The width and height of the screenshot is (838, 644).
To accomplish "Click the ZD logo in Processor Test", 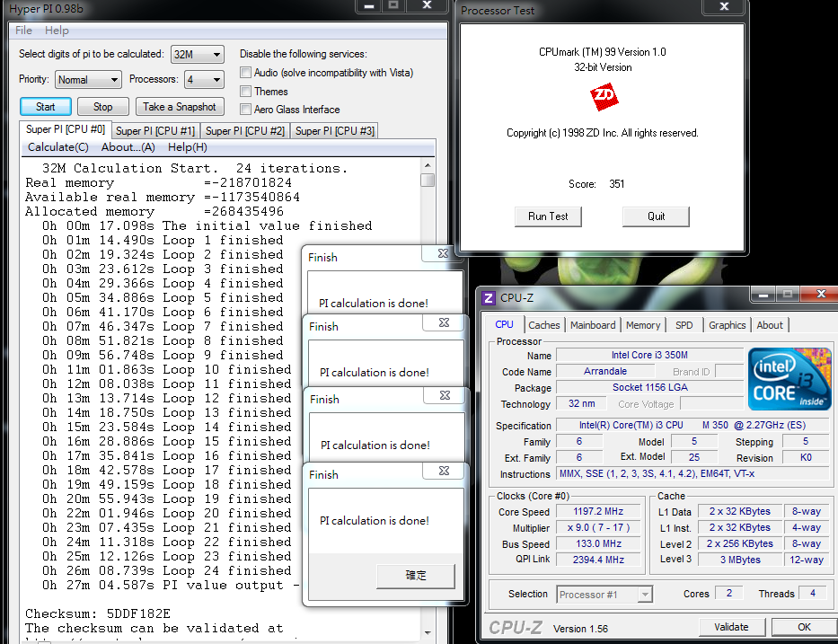I will pos(604,97).
